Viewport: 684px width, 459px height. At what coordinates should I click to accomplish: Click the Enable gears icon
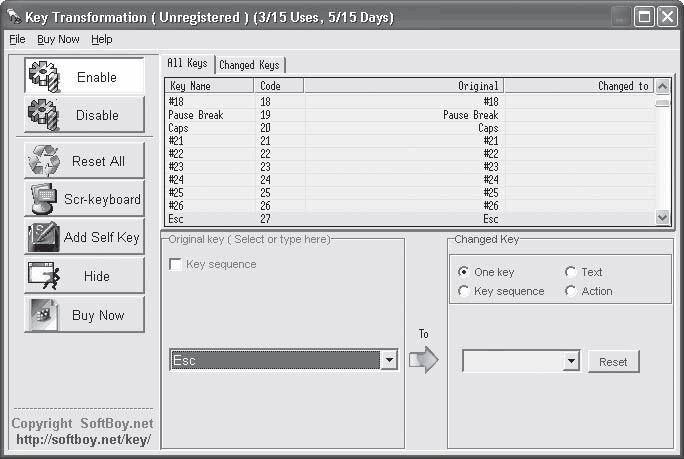[44, 76]
